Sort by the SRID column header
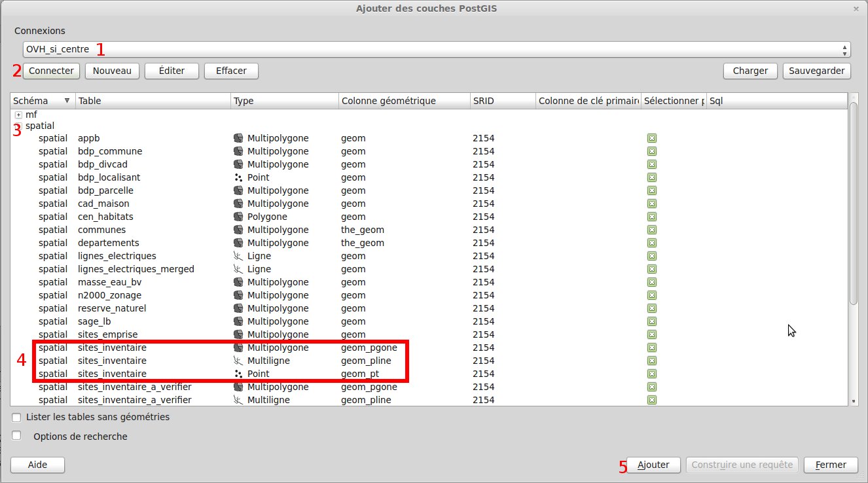 (x=501, y=101)
